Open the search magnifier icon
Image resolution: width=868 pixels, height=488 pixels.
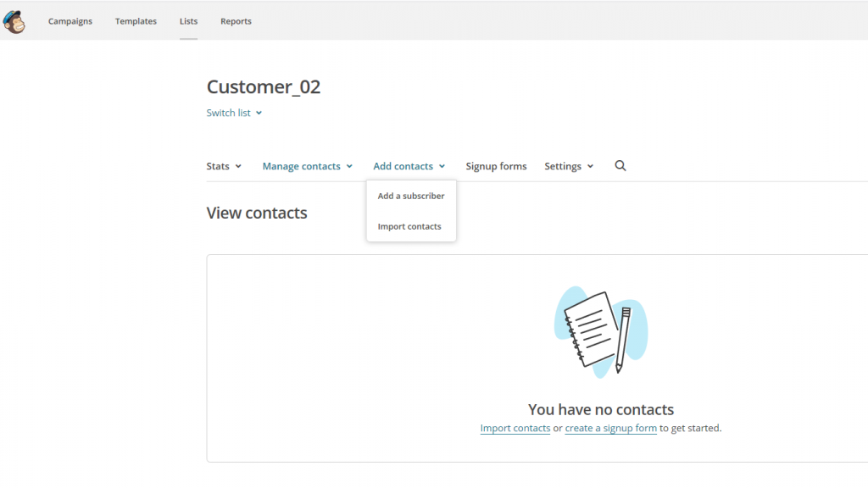tap(620, 166)
